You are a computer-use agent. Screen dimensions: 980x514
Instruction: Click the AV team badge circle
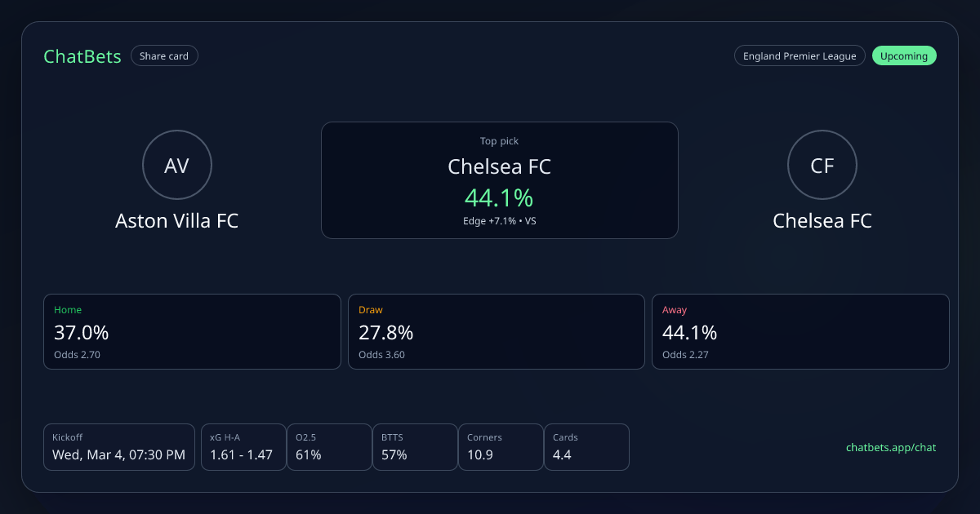[x=177, y=166]
